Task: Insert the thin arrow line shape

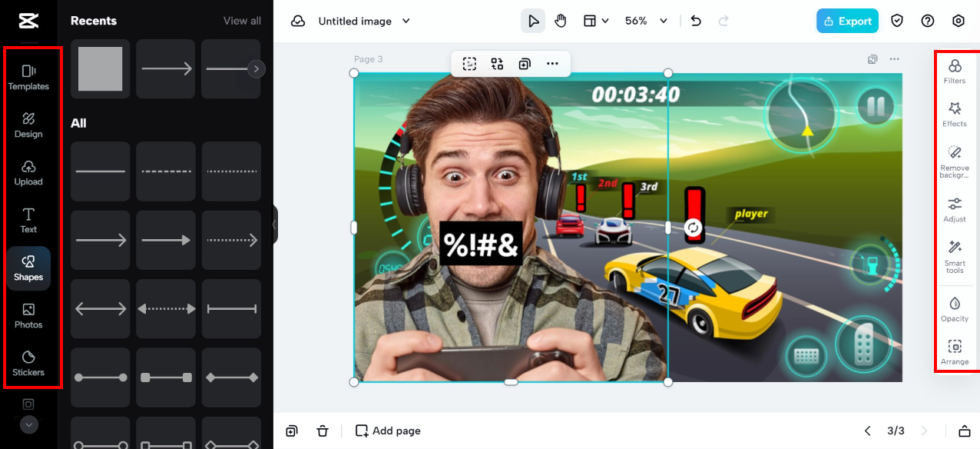Action: point(100,240)
